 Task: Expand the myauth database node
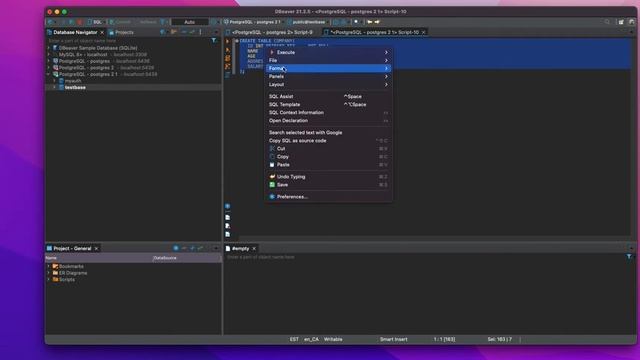(x=54, y=81)
